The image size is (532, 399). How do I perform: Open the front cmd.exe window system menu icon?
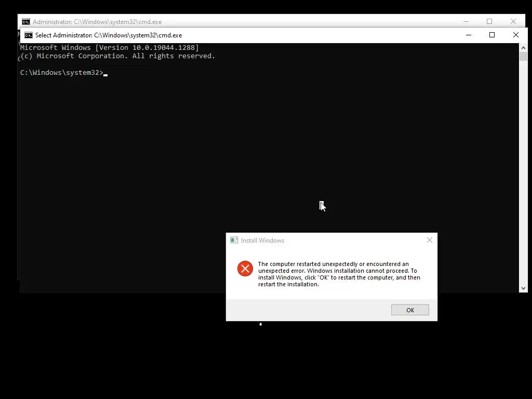[29, 35]
